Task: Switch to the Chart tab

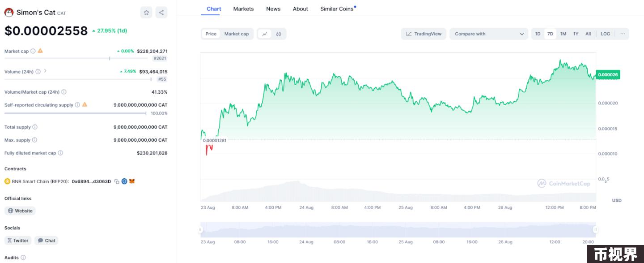Action: (x=214, y=9)
